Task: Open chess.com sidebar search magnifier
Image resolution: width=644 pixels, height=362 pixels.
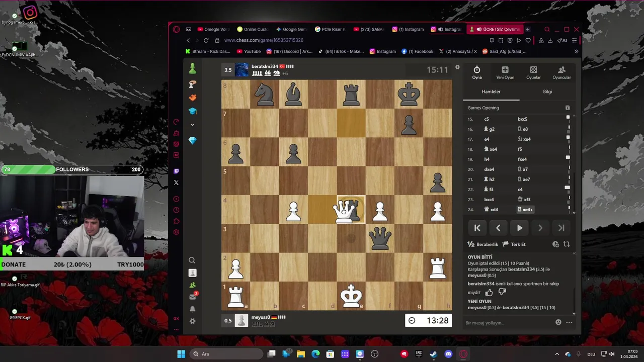Action: 192,260
